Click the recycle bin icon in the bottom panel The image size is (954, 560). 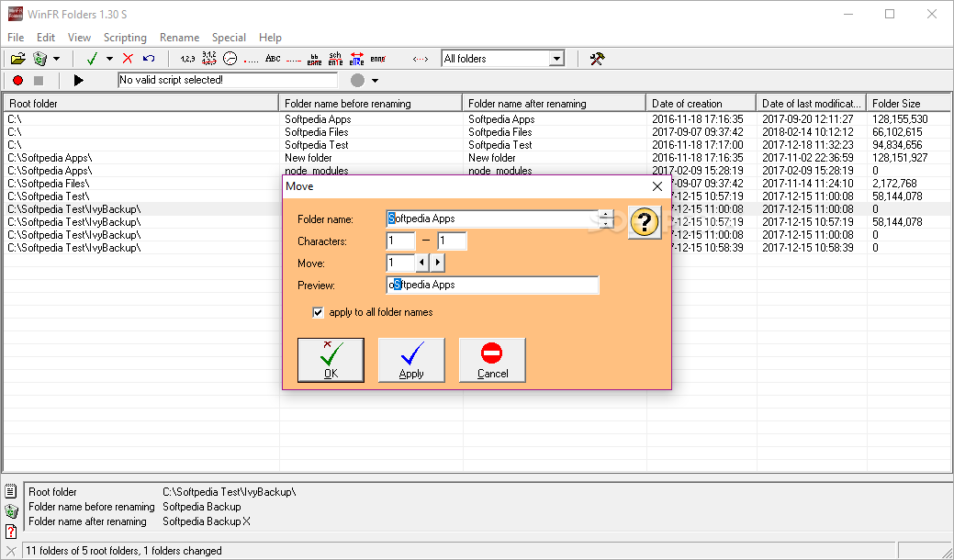(11, 510)
